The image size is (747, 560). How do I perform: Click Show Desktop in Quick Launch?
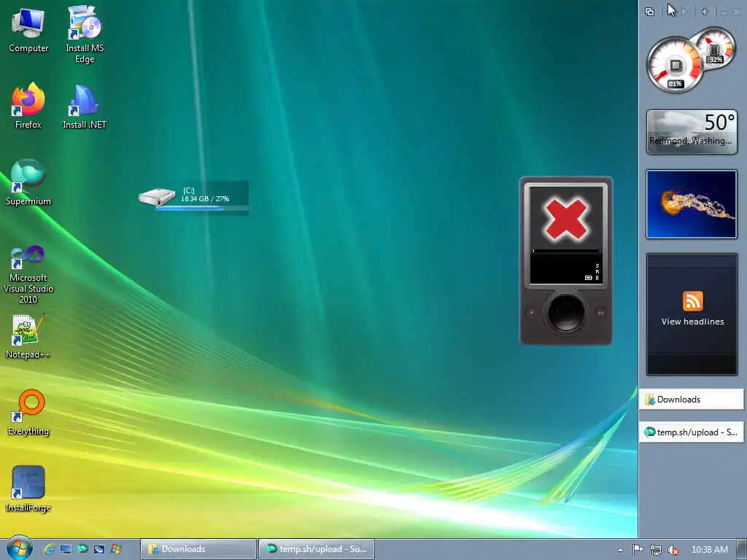pos(66,549)
